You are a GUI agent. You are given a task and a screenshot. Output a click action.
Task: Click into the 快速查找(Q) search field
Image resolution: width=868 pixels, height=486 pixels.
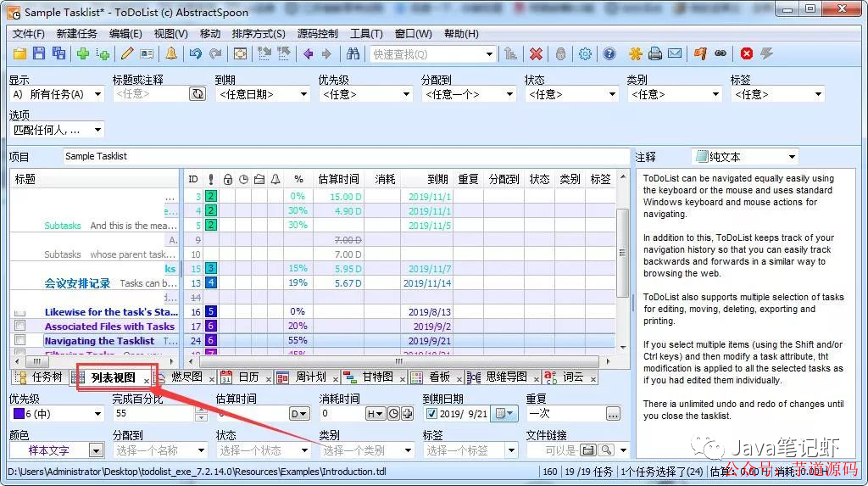point(426,54)
